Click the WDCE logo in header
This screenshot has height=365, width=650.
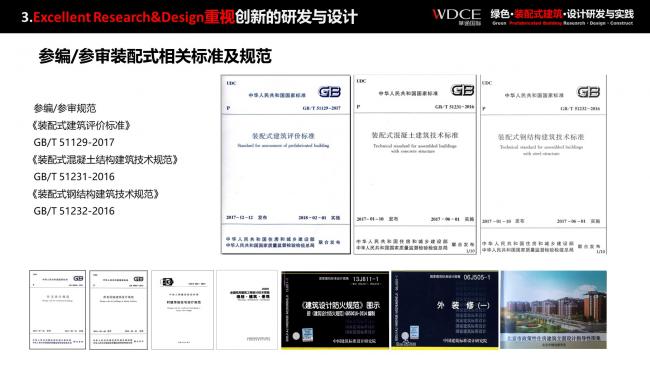pos(456,16)
